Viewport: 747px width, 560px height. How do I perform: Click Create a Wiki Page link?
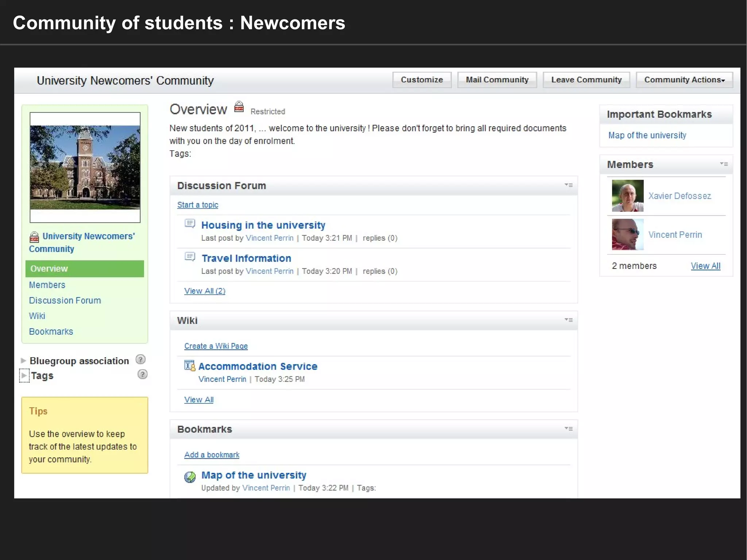click(x=216, y=346)
